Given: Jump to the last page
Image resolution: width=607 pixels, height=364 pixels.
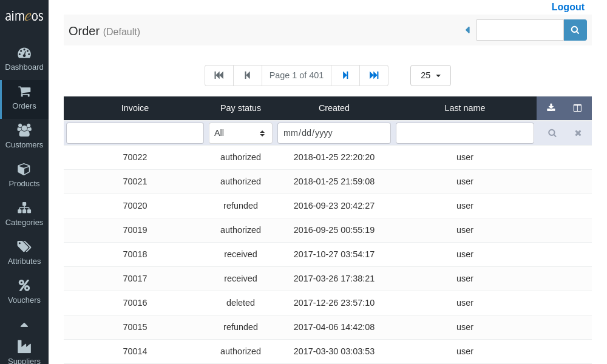Looking at the screenshot, I should (x=374, y=75).
